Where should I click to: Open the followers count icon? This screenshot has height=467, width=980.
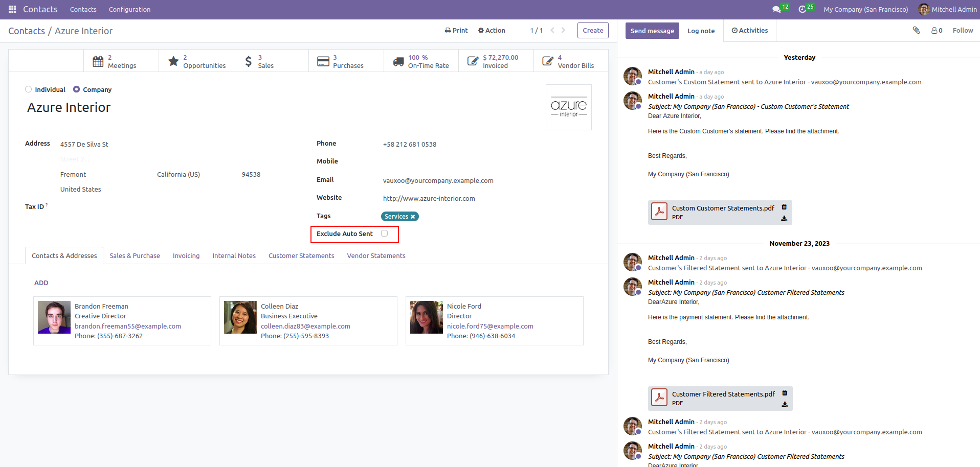click(x=937, y=30)
